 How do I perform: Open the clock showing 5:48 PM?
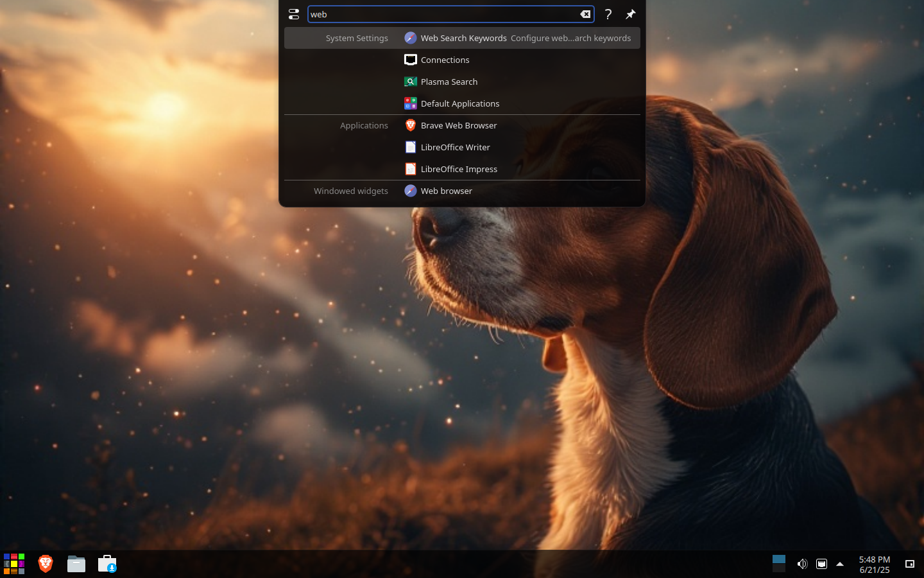(875, 565)
